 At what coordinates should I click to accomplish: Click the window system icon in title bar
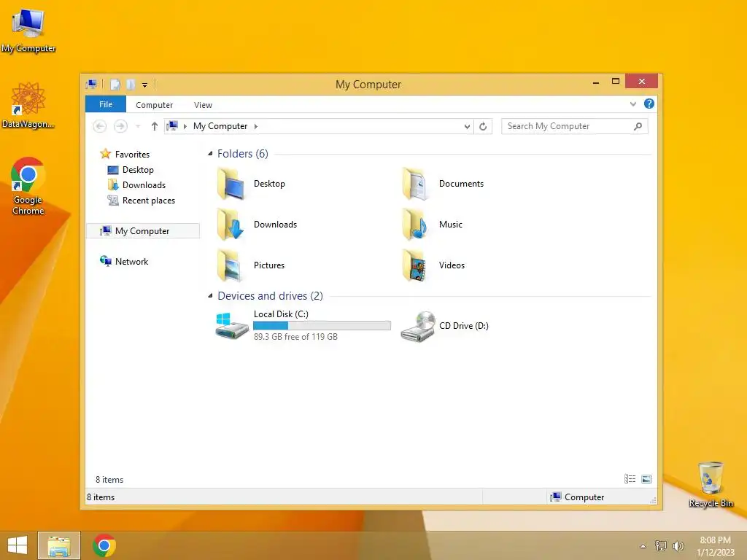point(91,85)
